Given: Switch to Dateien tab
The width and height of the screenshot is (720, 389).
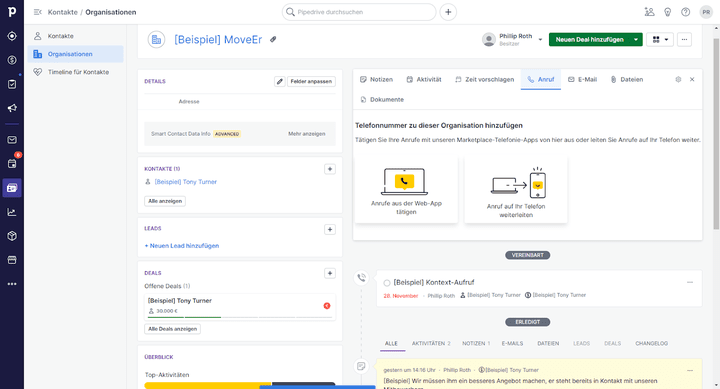Looking at the screenshot, I should [x=626, y=79].
